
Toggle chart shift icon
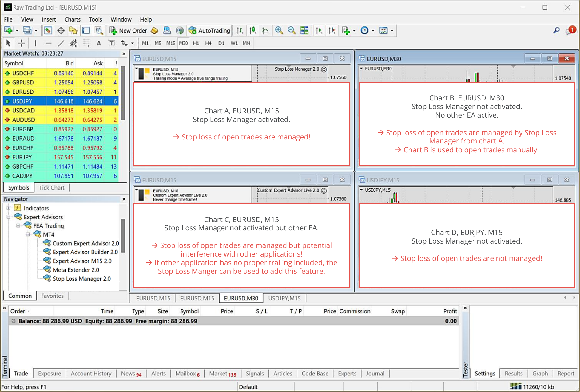(332, 30)
